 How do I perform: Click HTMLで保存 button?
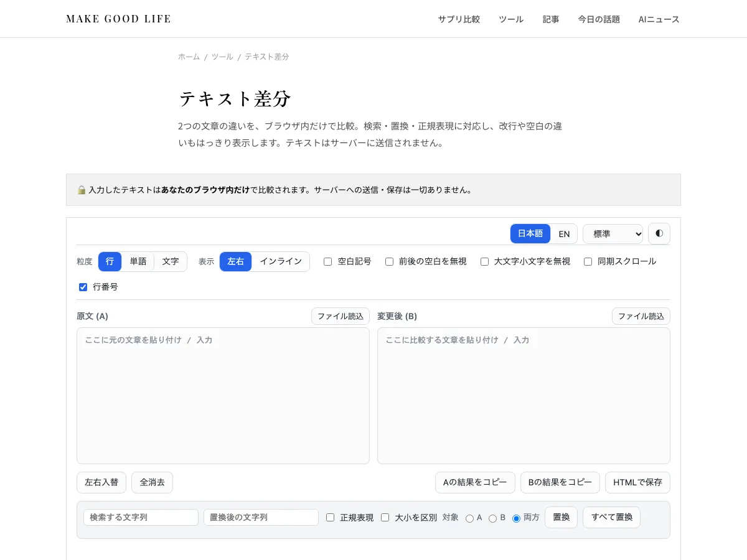[x=637, y=482]
